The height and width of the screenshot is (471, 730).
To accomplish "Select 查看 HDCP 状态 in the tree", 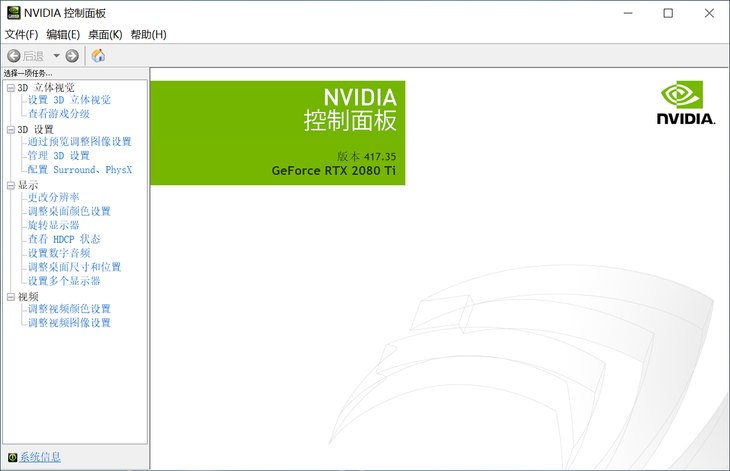I will pyautogui.click(x=64, y=239).
